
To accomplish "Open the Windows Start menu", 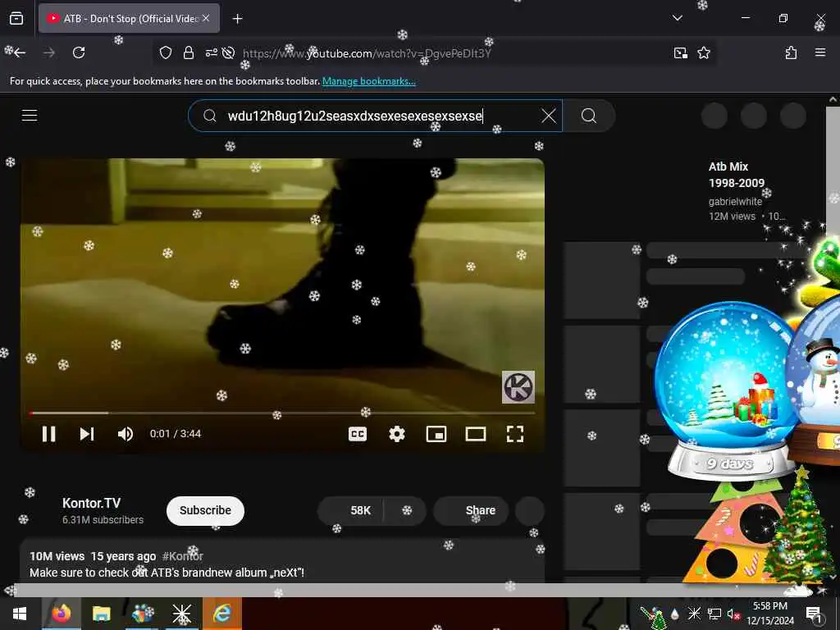I will 20,614.
